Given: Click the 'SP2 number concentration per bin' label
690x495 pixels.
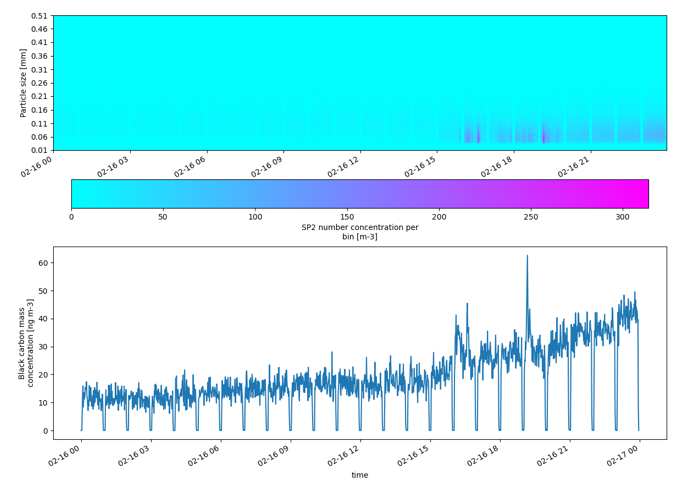Looking at the screenshot, I should [360, 232].
